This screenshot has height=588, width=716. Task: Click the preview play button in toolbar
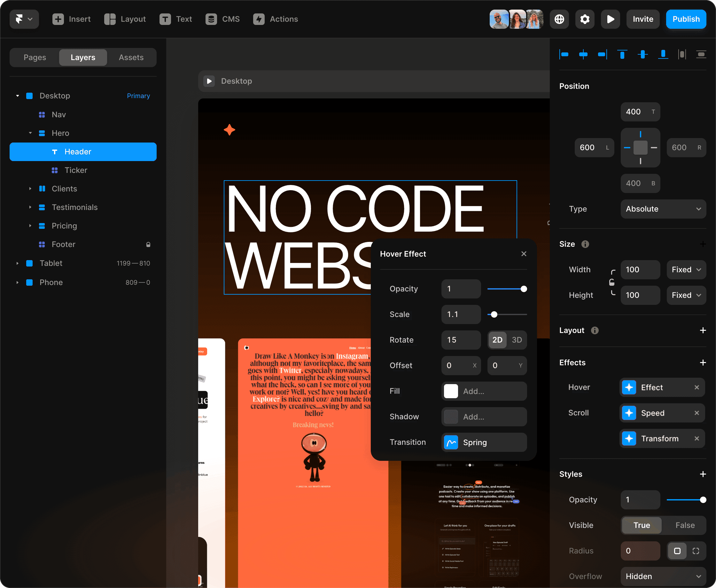point(610,19)
